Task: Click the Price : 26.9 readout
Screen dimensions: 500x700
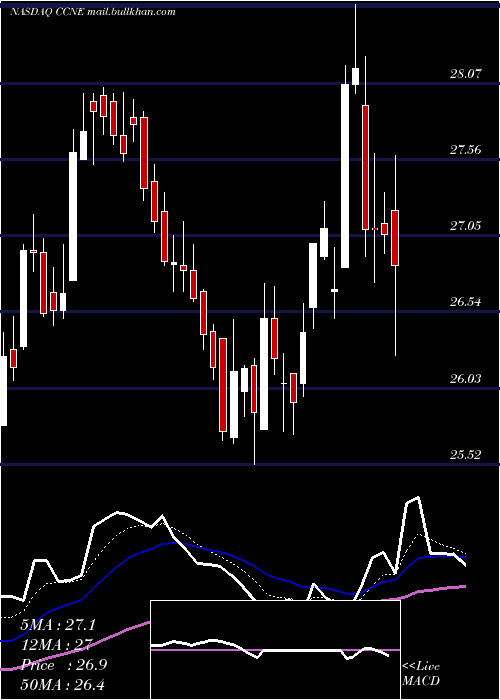Action: click(x=63, y=665)
